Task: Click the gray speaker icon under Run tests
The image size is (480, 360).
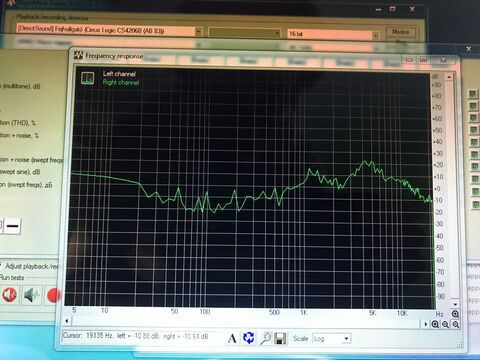Action: pos(32,295)
